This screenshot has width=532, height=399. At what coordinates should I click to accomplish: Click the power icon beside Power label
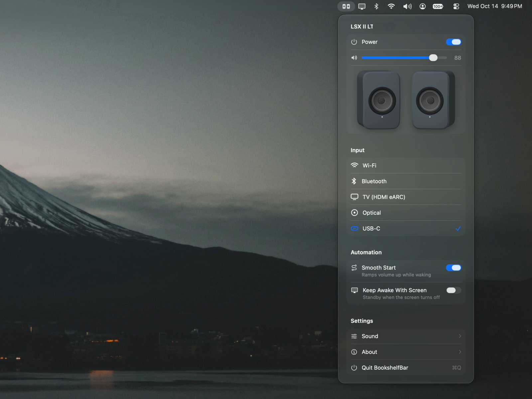pos(354,42)
